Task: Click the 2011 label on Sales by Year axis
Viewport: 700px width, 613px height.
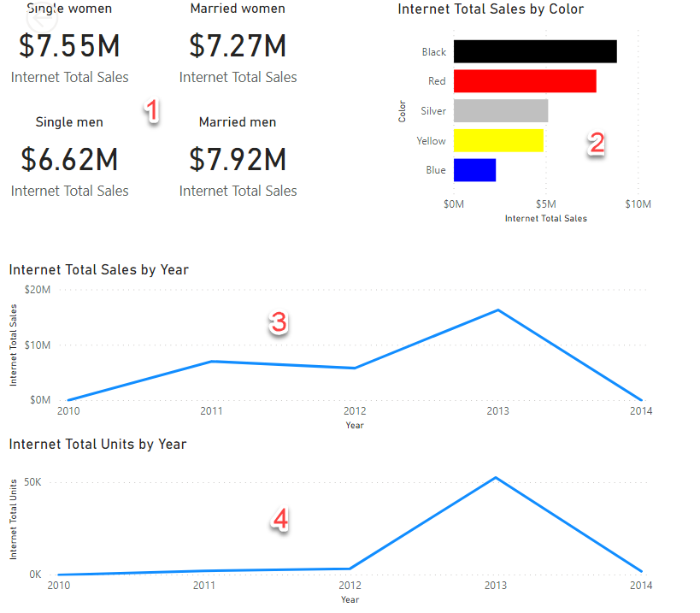Action: [x=212, y=410]
